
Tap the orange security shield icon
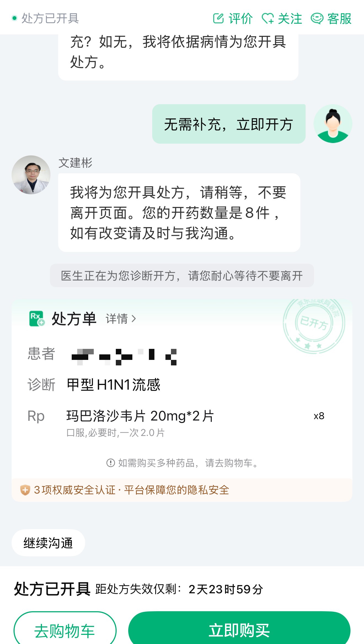[x=25, y=490]
